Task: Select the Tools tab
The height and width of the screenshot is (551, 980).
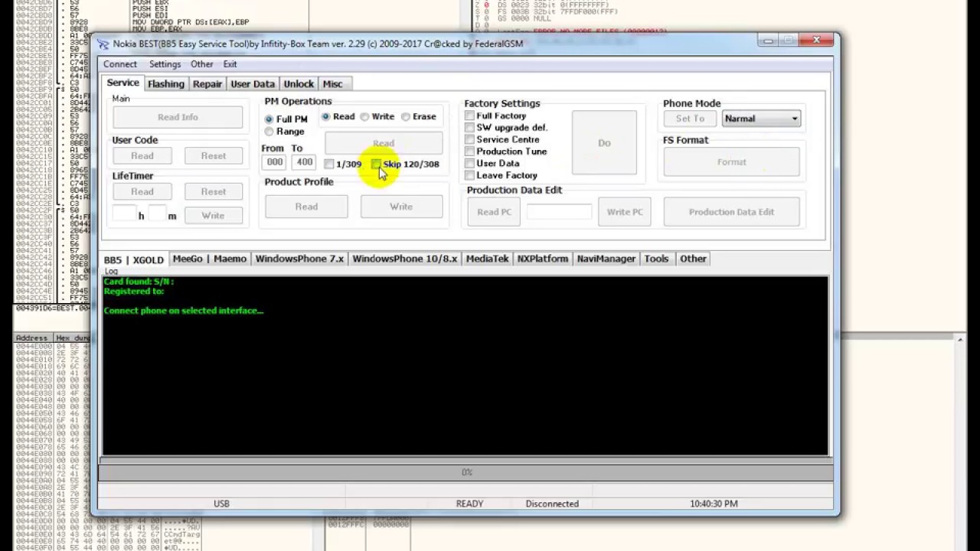Action: 656,259
